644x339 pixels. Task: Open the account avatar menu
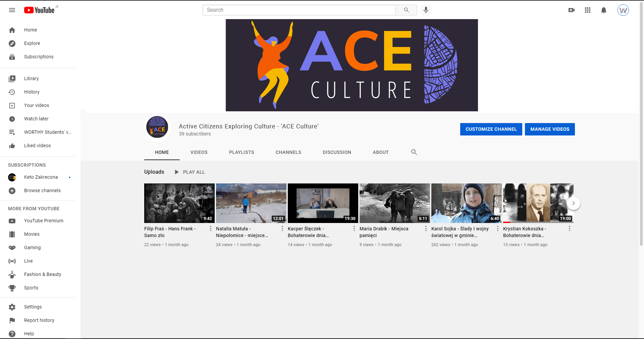point(623,10)
